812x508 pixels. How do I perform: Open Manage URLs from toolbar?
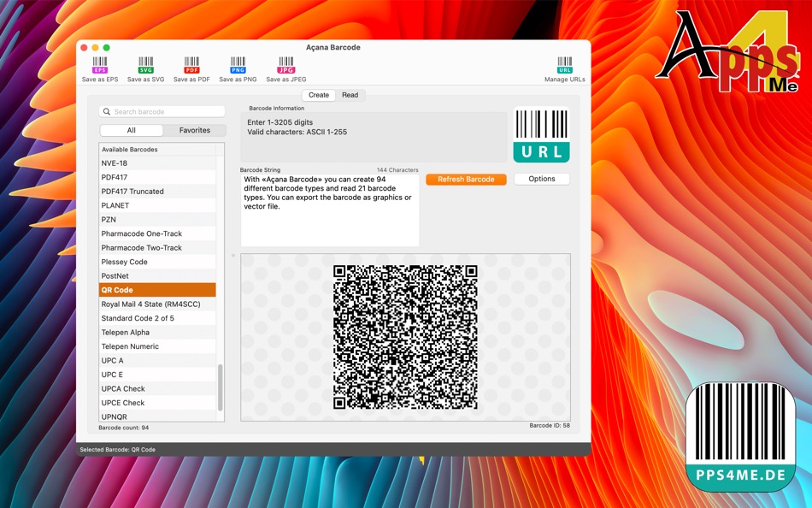pyautogui.click(x=564, y=69)
